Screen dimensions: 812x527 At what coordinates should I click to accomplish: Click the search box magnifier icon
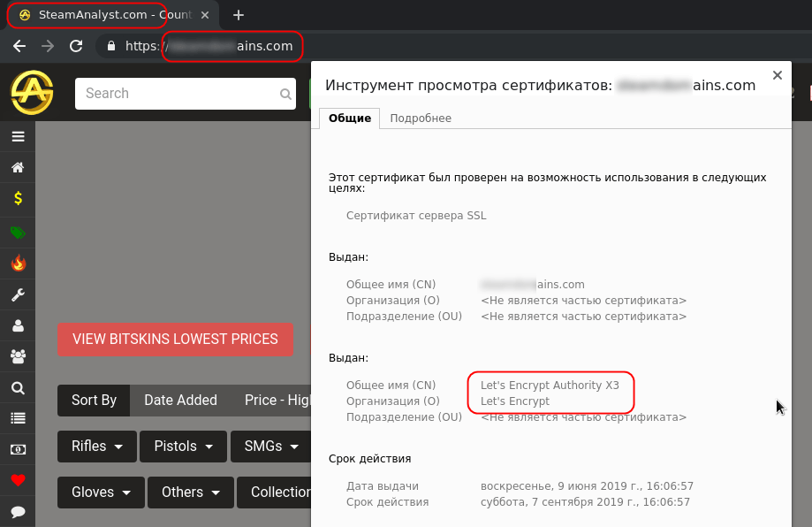[285, 94]
